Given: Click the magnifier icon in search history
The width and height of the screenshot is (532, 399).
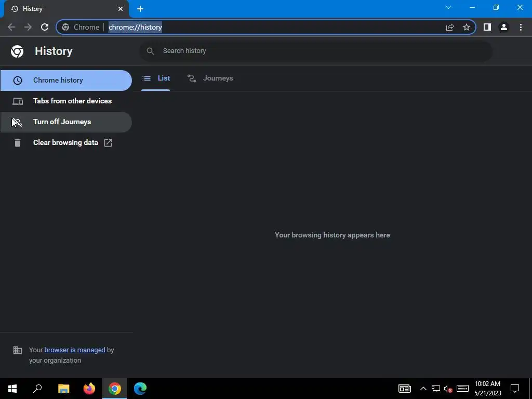Looking at the screenshot, I should click(x=150, y=51).
